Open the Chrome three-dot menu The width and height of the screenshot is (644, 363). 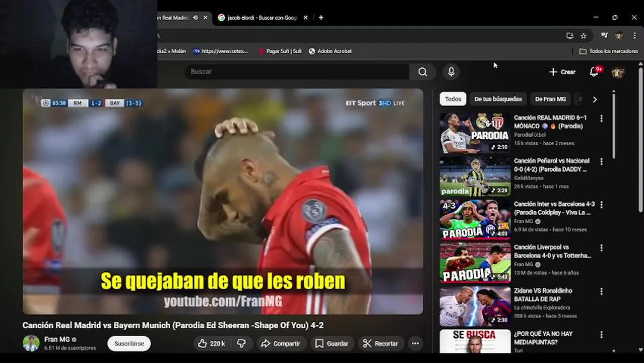[x=634, y=36]
